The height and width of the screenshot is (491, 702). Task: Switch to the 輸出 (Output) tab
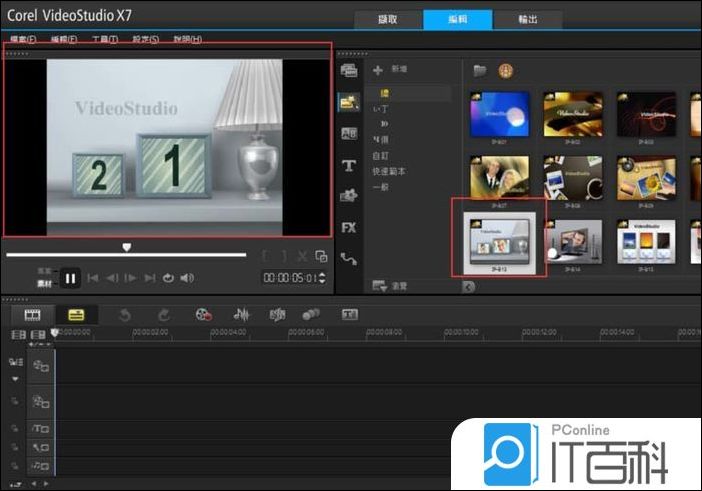point(526,20)
